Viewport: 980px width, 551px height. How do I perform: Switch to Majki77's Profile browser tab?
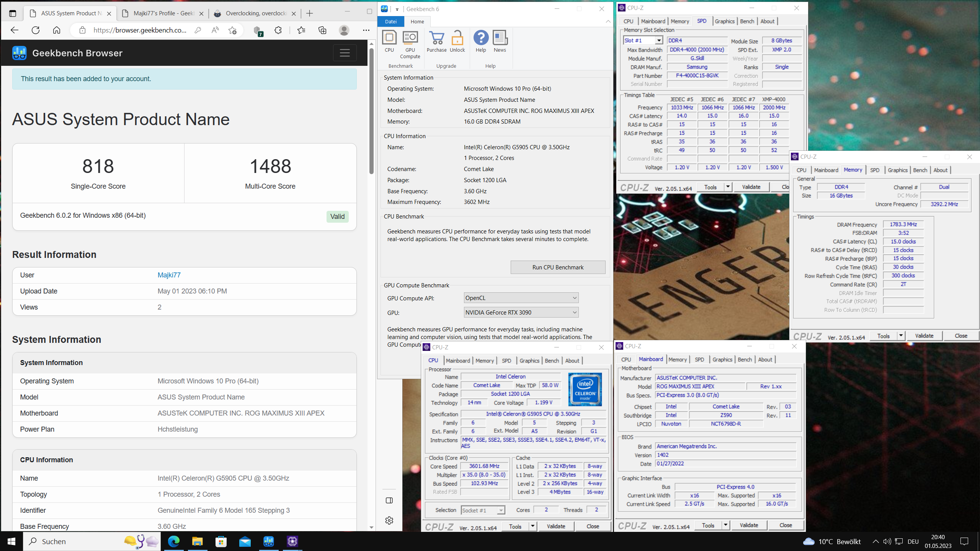(163, 13)
